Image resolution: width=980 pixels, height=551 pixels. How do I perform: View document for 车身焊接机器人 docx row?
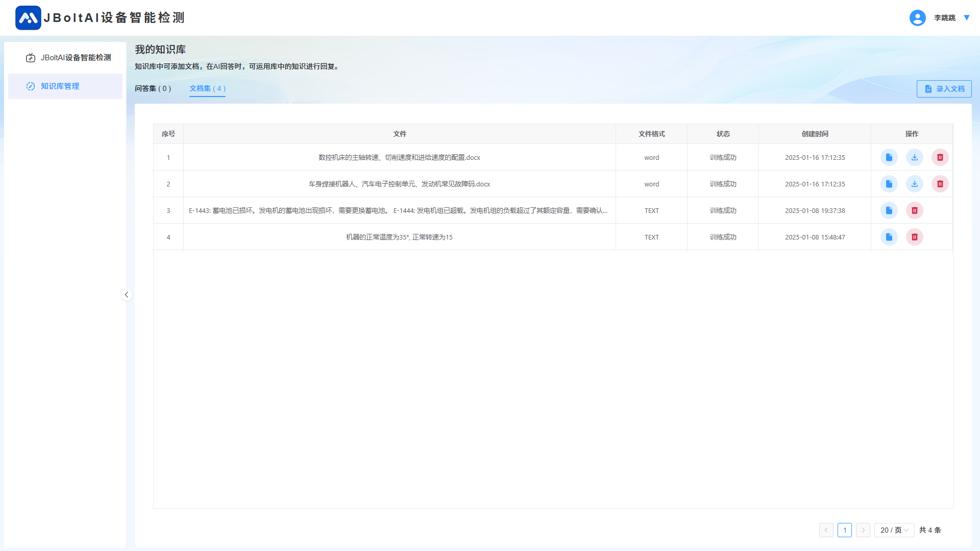[x=889, y=184]
